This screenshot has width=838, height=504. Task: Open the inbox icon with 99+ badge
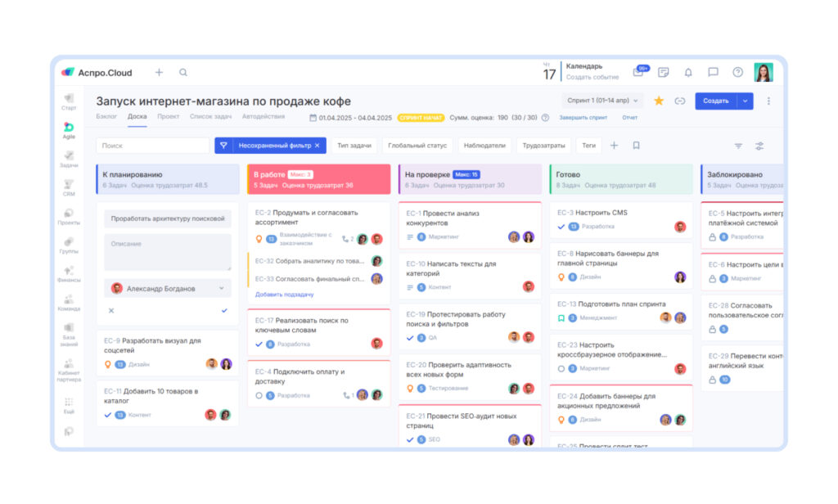[x=639, y=71]
